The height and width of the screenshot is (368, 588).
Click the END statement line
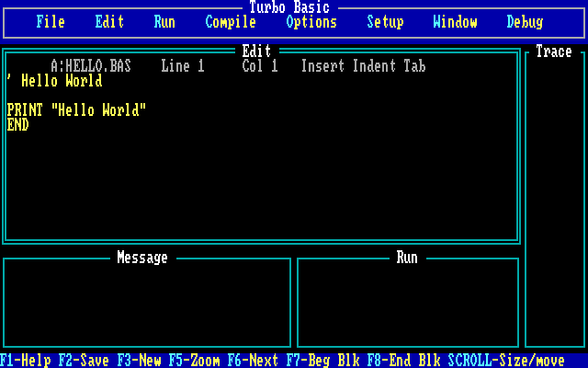[18, 125]
